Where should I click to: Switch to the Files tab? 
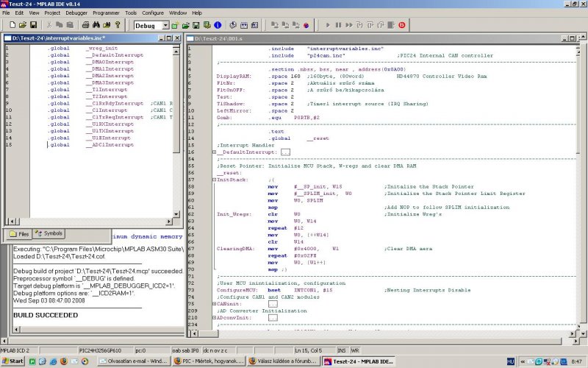click(20, 234)
